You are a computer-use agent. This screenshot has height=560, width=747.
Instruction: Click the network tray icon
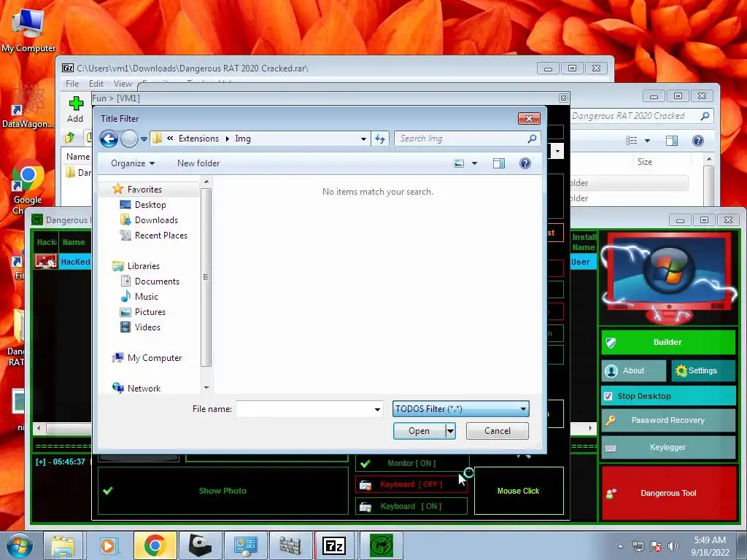click(638, 546)
